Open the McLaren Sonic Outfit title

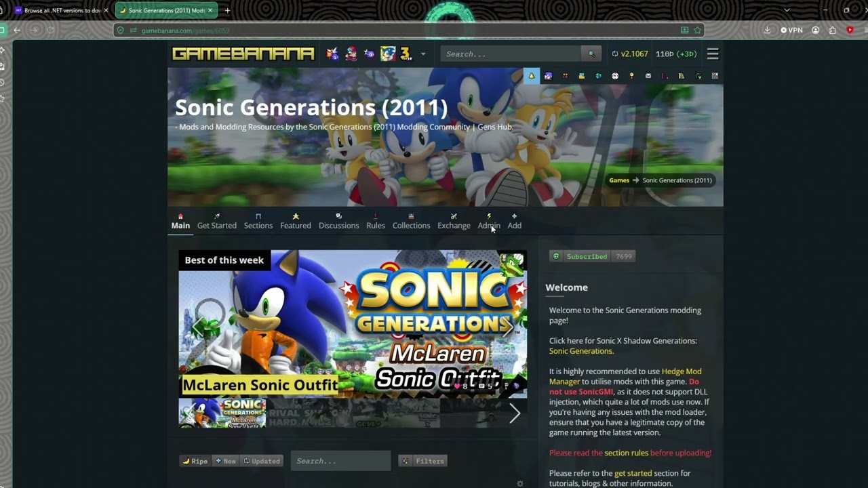[x=260, y=385]
